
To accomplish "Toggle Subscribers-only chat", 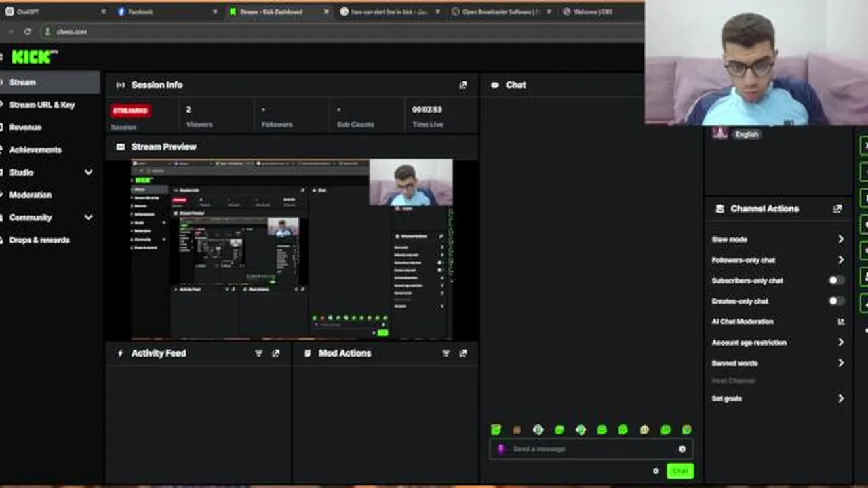I will 837,281.
